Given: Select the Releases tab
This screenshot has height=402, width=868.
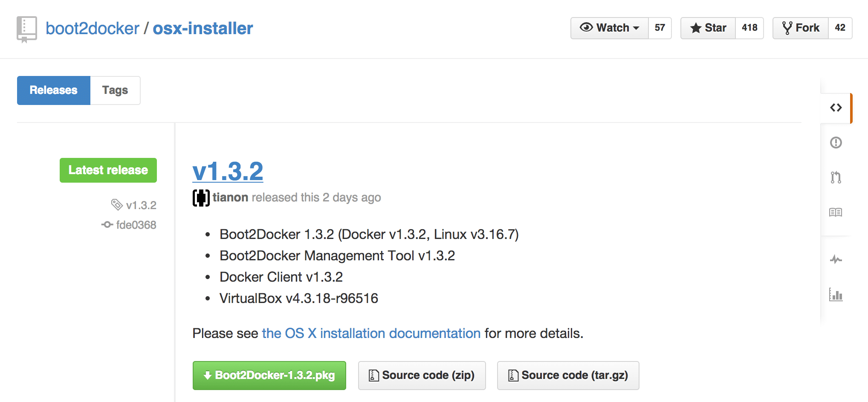Looking at the screenshot, I should coord(54,90).
